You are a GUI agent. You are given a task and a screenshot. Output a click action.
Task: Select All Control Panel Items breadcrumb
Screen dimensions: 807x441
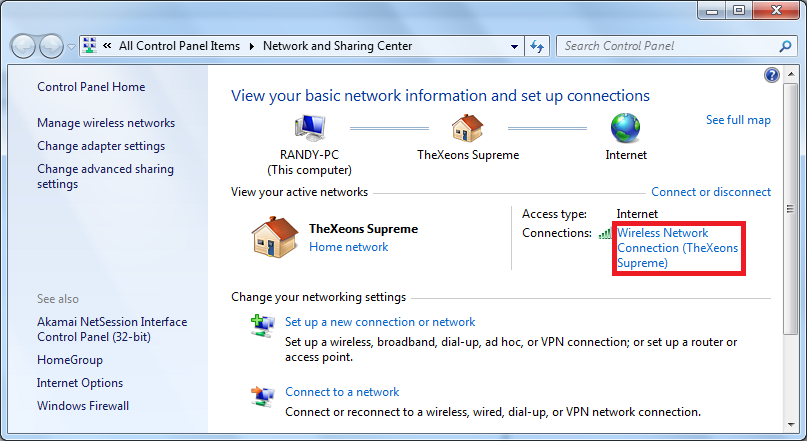(x=179, y=46)
